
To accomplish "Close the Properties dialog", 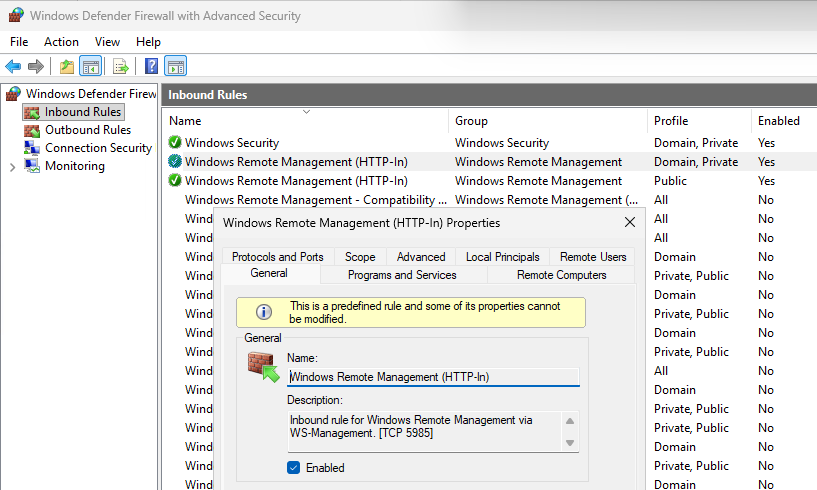I will click(629, 223).
